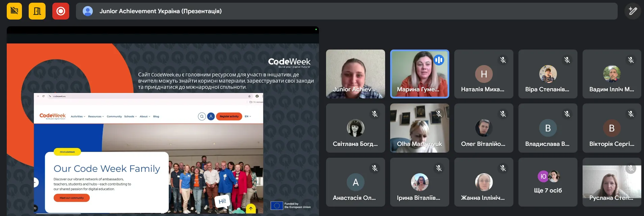Click muted mic icon on Ірина Віталіїв tile
Screen dimensions: 644x216
coord(439,168)
